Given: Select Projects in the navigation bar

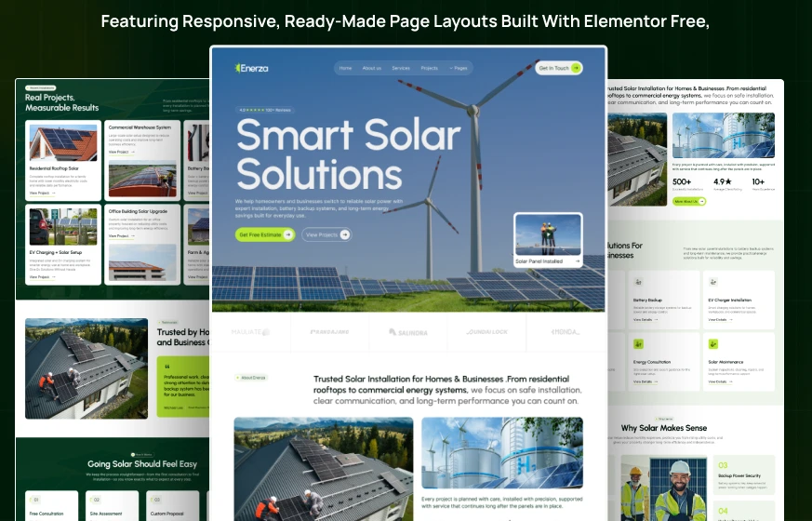Looking at the screenshot, I should pyautogui.click(x=430, y=68).
